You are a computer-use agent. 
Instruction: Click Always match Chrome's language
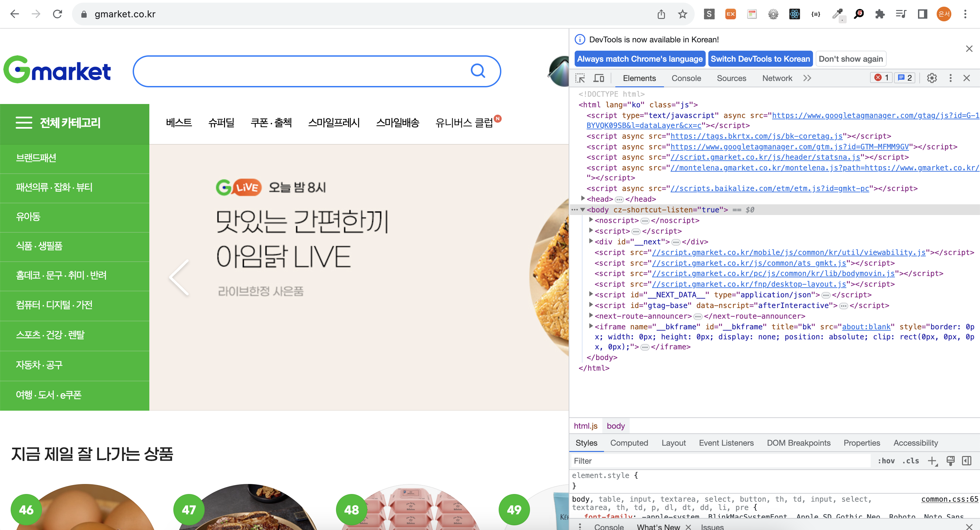pos(640,59)
